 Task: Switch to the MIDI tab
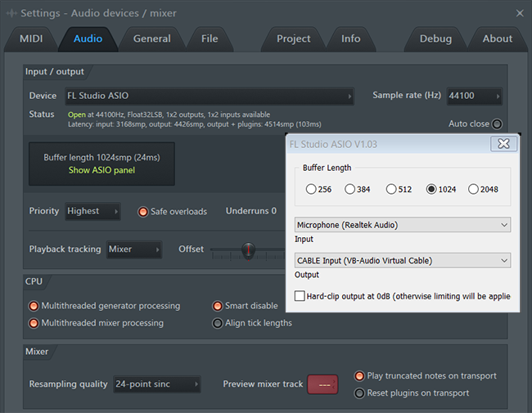pos(31,38)
